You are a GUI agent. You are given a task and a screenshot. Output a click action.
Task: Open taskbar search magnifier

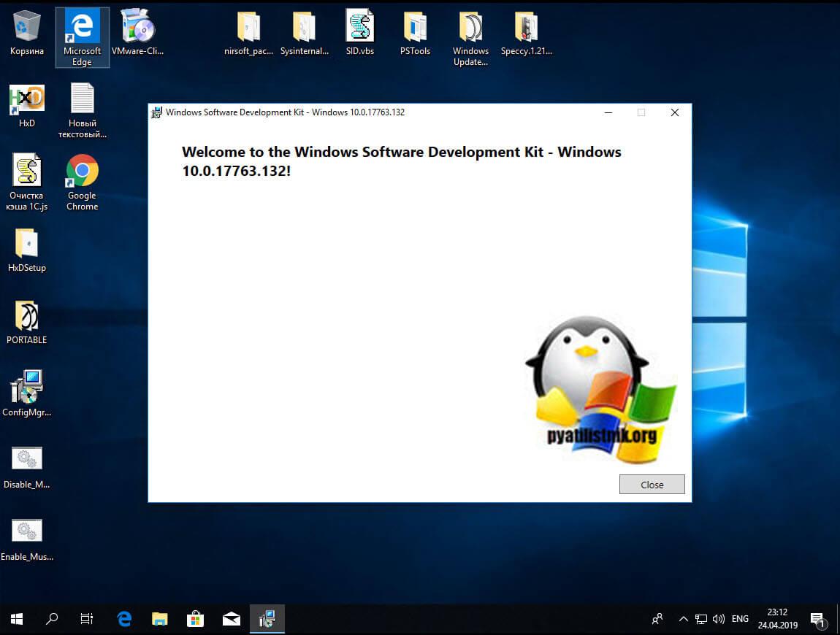click(52, 619)
